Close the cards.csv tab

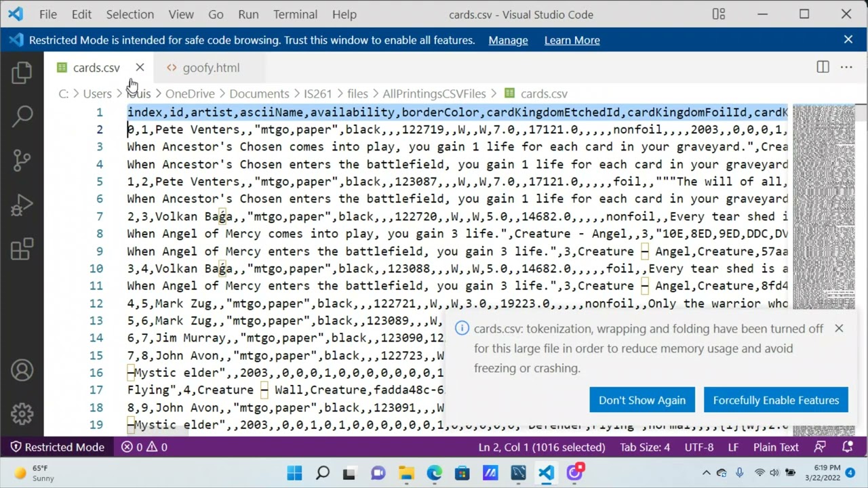coord(140,67)
